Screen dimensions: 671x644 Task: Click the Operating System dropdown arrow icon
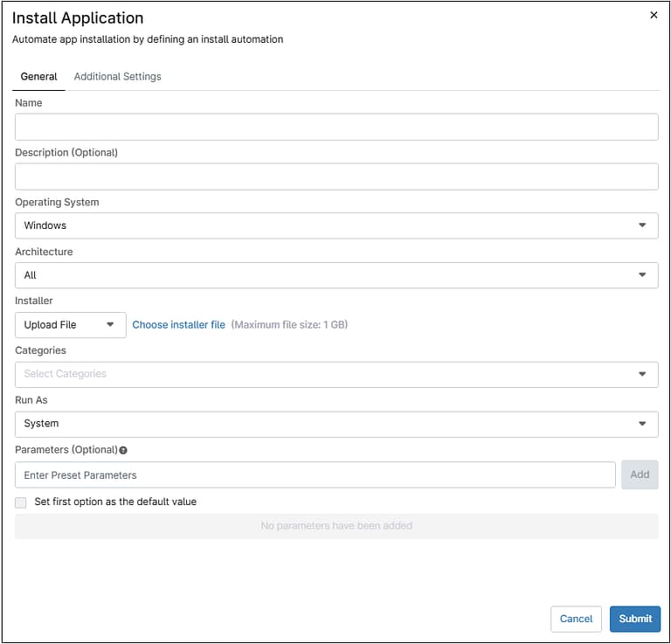tap(643, 225)
